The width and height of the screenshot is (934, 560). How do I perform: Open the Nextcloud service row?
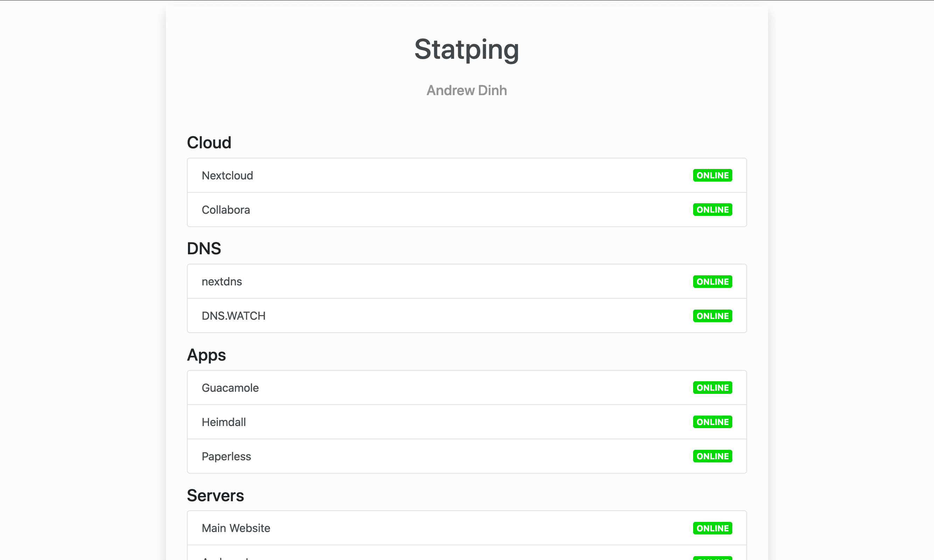pos(467,176)
